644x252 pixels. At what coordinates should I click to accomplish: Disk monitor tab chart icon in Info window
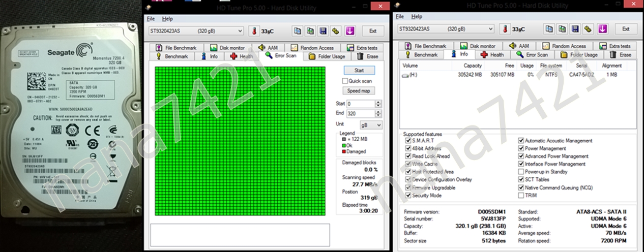tap(464, 46)
